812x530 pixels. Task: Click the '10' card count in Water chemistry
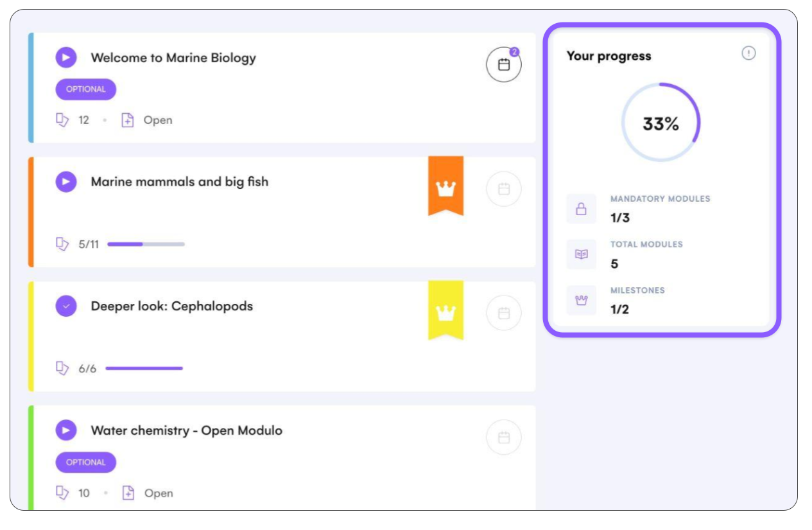84,493
